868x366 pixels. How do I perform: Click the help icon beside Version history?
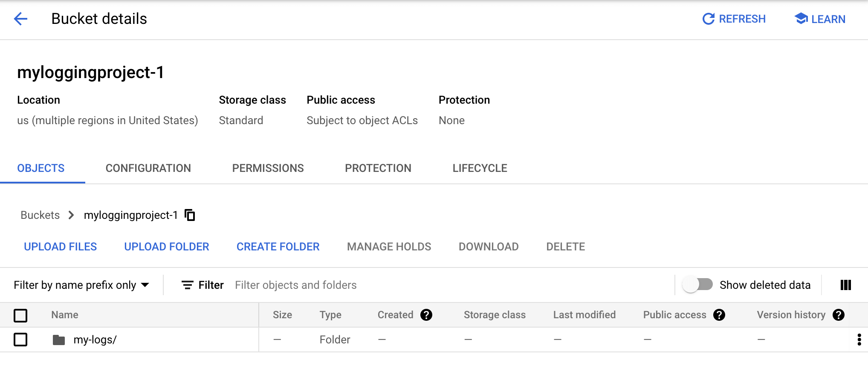click(x=838, y=315)
